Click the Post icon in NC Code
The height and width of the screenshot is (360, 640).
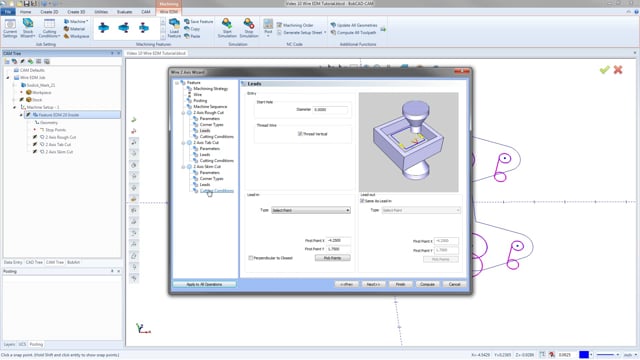click(x=268, y=27)
